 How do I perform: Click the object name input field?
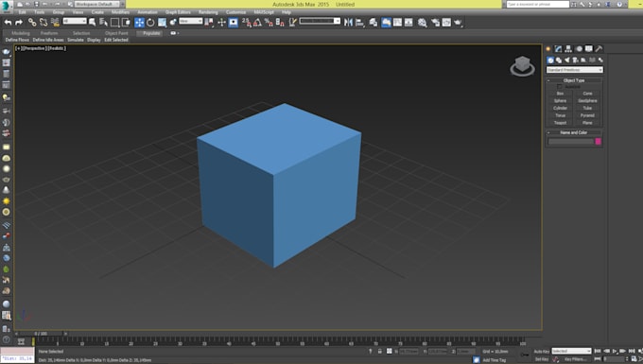[571, 142]
